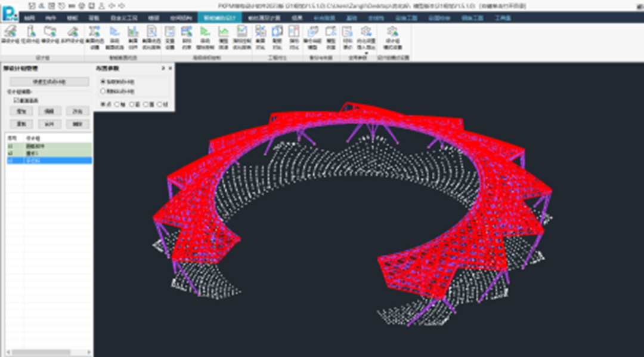
Task: Click the forward arrow in quick access toolbar
Action: (122, 5)
